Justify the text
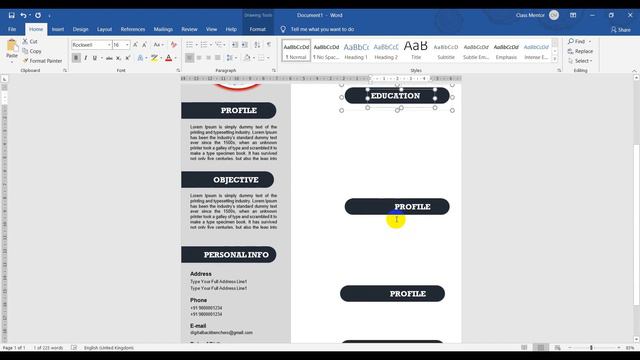 (x=218, y=58)
